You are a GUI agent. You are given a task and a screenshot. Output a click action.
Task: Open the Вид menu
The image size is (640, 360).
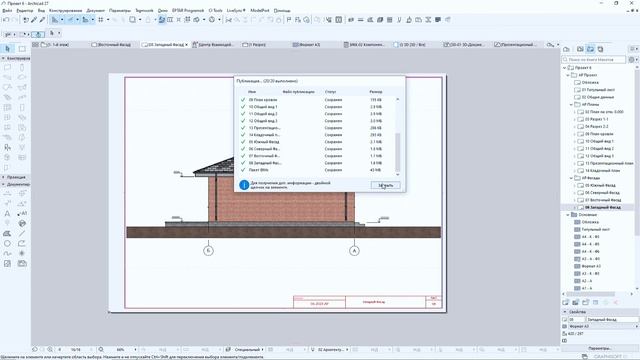tap(41, 11)
